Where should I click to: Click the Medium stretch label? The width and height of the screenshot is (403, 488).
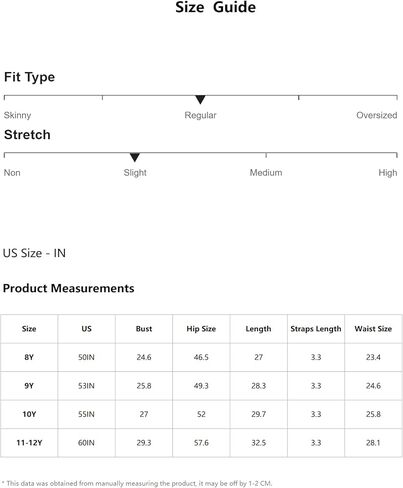266,173
